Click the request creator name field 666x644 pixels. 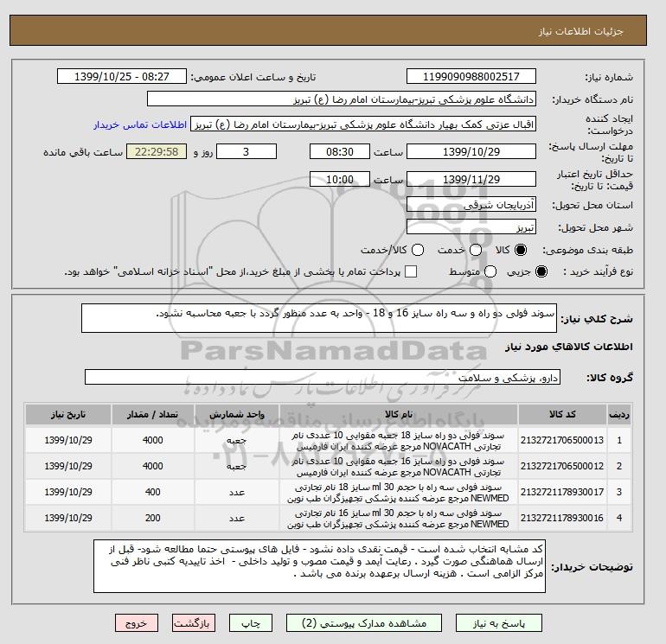click(363, 124)
